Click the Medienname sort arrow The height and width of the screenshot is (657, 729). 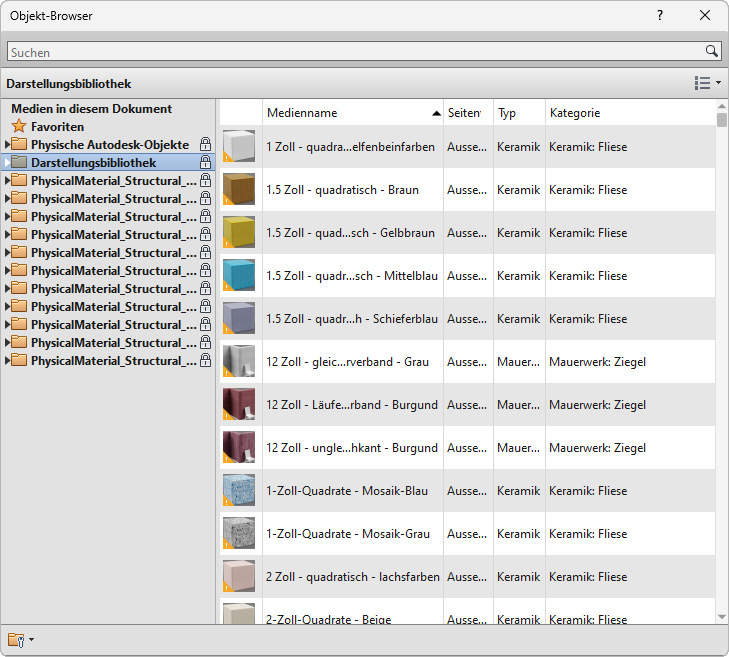pos(436,113)
